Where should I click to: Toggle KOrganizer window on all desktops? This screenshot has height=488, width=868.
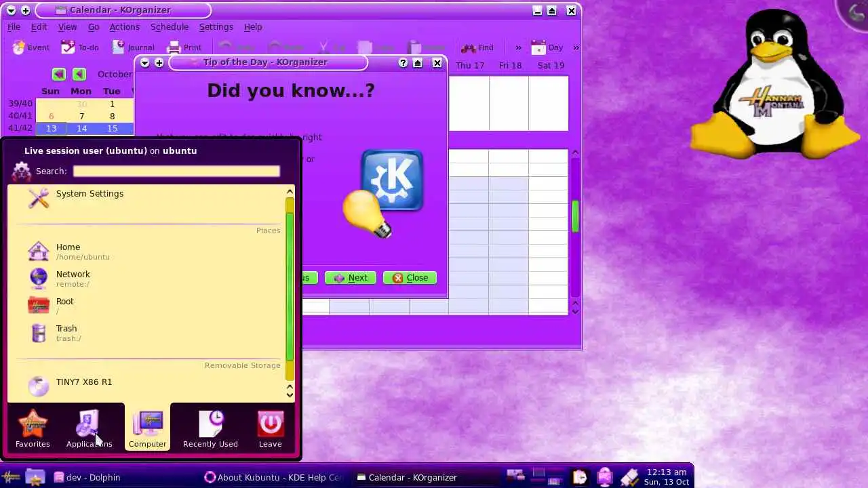(25, 10)
